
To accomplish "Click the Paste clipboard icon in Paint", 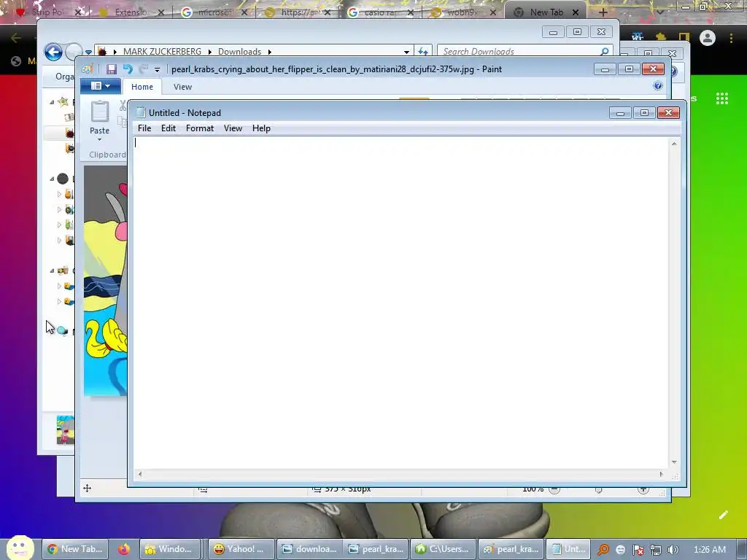I will point(99,112).
